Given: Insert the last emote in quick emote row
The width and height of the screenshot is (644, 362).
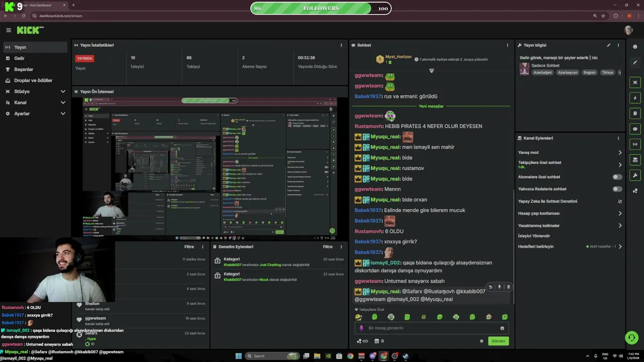Looking at the screenshot, I should [505, 317].
